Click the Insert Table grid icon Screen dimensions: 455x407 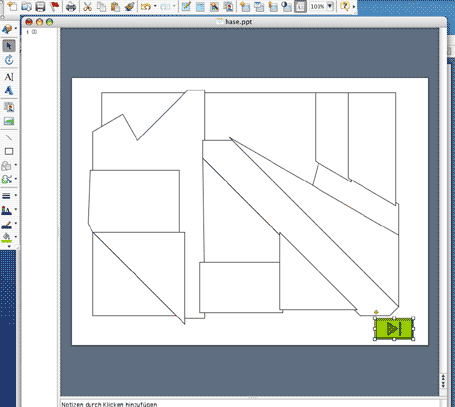click(x=200, y=6)
